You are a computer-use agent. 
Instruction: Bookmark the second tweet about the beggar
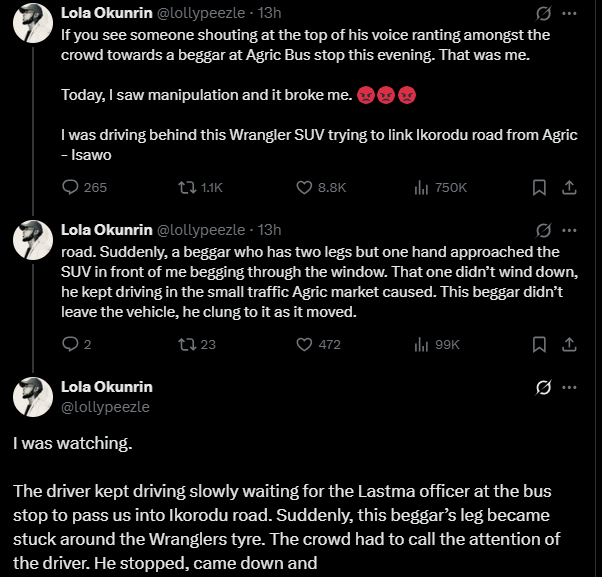point(539,344)
